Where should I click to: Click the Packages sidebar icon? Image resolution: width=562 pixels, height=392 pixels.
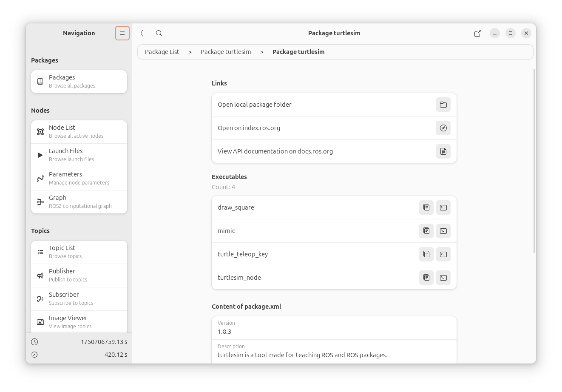pyautogui.click(x=40, y=81)
